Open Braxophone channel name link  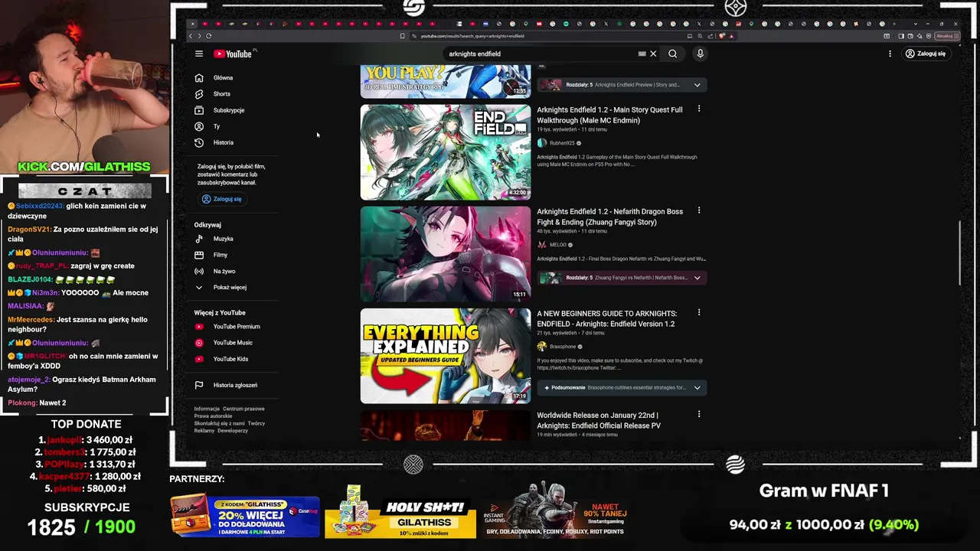(x=563, y=347)
